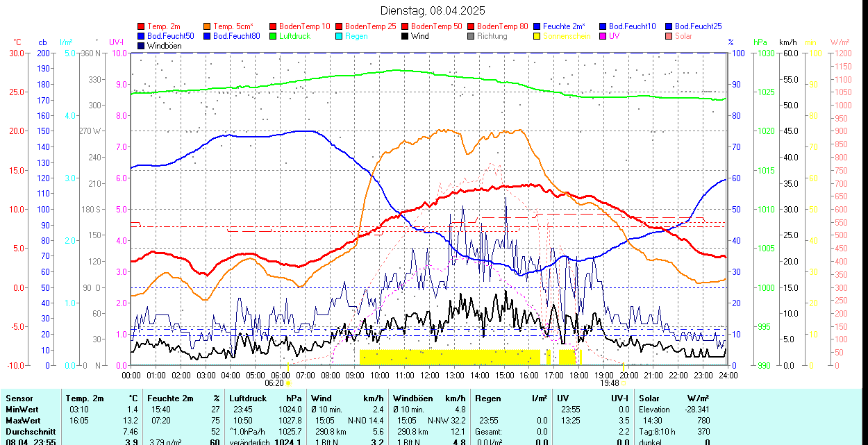868x445 pixels.
Task: Click the Luftdruck table header
Action: click(248, 398)
